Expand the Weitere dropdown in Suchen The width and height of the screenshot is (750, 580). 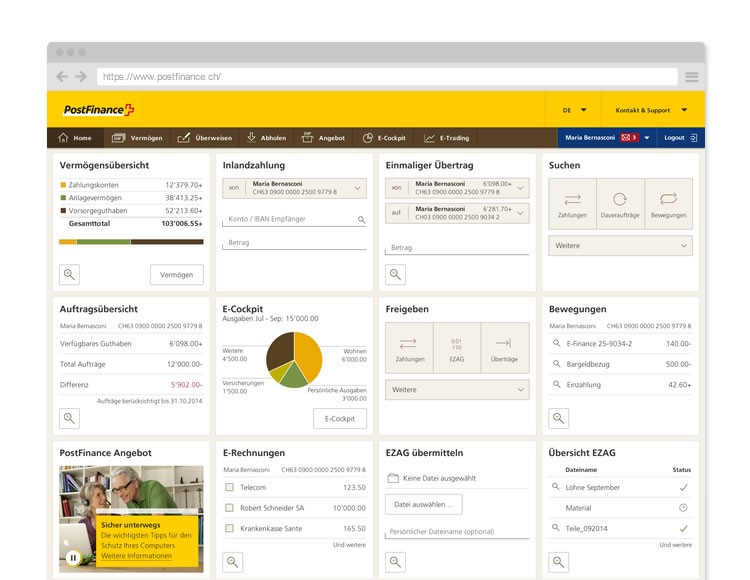tap(620, 245)
